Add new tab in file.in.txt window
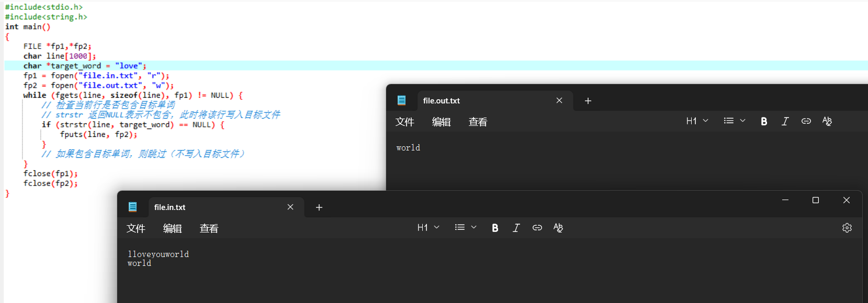The width and height of the screenshot is (868, 303). click(x=319, y=207)
